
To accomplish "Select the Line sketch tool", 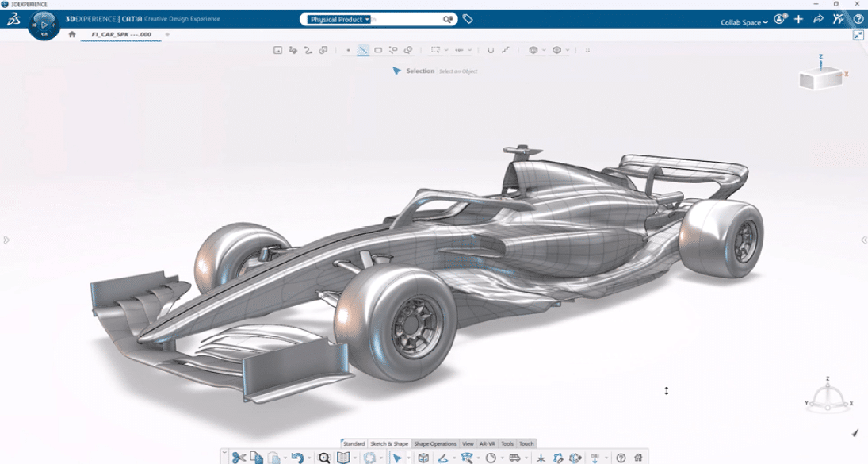I will (362, 50).
